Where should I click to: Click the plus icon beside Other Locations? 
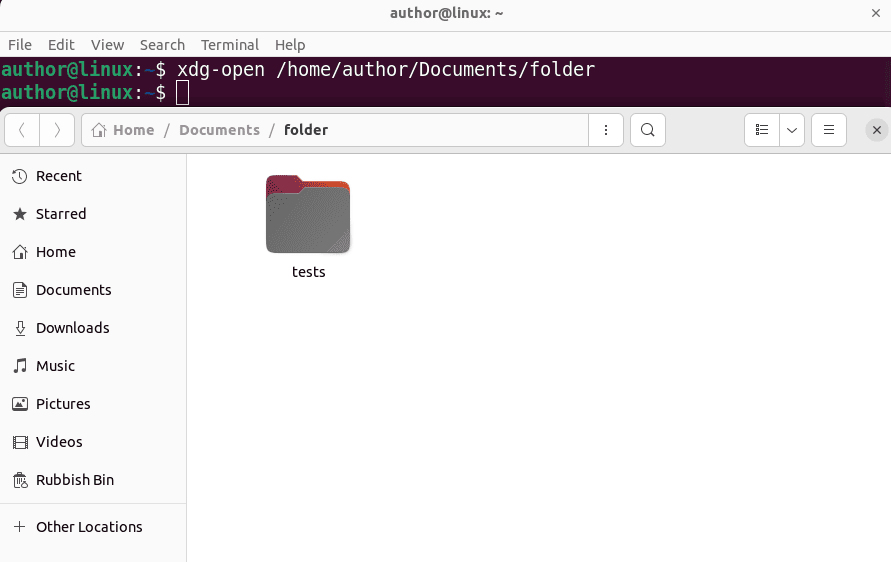coord(19,527)
